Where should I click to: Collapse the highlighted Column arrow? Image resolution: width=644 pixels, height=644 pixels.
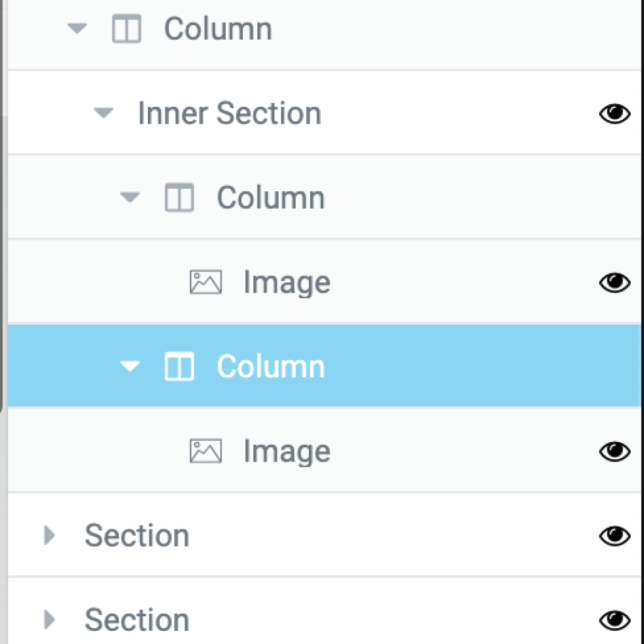coord(130,367)
